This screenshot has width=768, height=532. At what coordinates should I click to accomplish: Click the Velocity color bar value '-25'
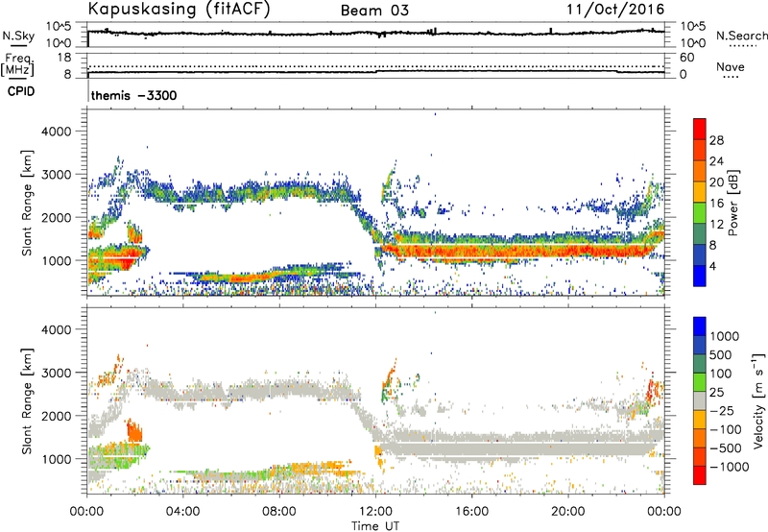click(x=722, y=410)
